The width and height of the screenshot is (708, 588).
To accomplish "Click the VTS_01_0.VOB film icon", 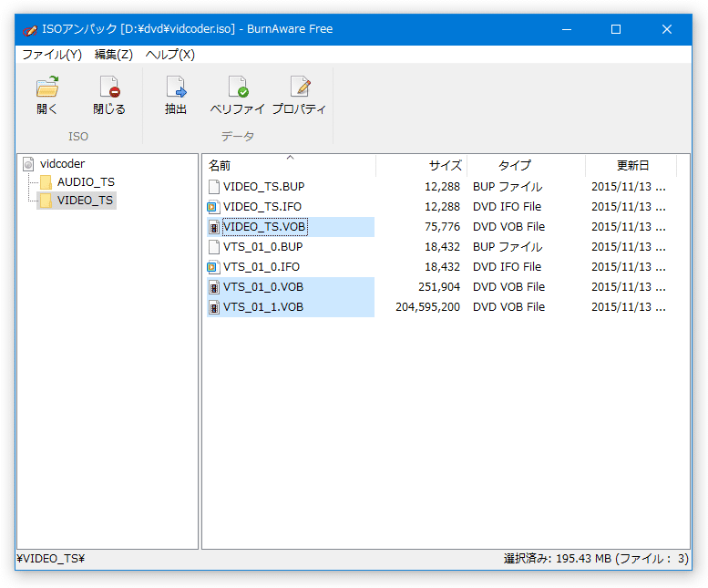I will pyautogui.click(x=214, y=287).
